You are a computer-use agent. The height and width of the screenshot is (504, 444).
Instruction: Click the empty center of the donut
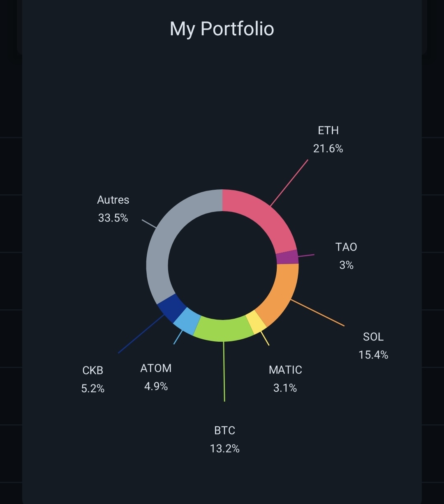click(x=222, y=265)
